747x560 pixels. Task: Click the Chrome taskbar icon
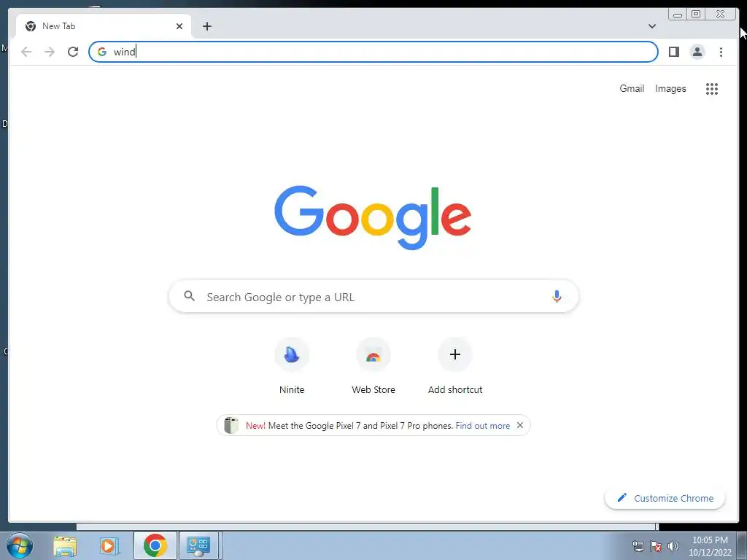pyautogui.click(x=155, y=545)
